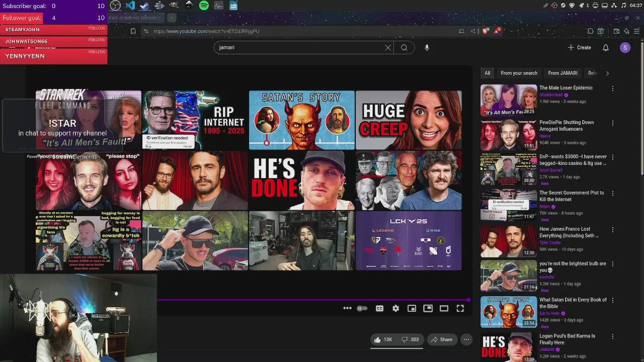
Task: Select the 'From JAMARI' chip
Action: pyautogui.click(x=562, y=73)
